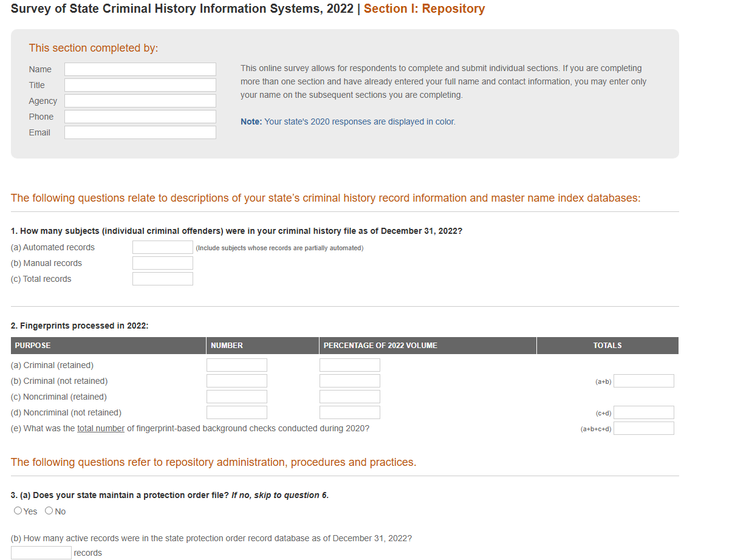
Task: Focus the Total records field
Action: [163, 279]
